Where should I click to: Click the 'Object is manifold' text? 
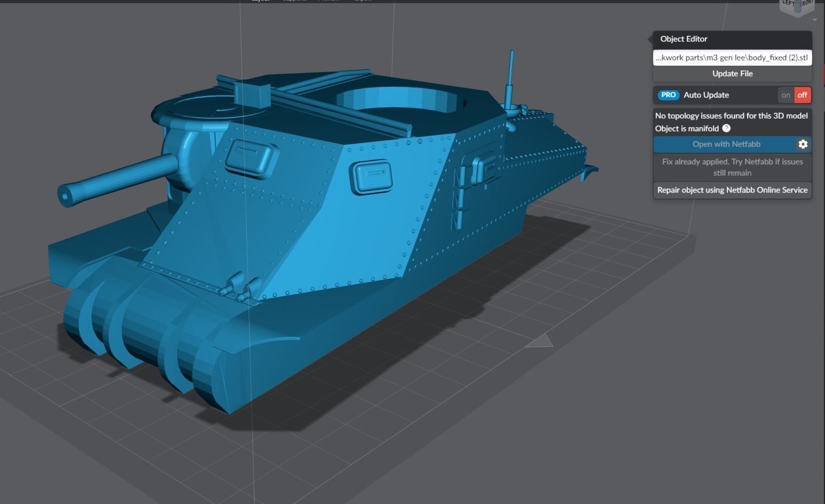[x=687, y=128]
